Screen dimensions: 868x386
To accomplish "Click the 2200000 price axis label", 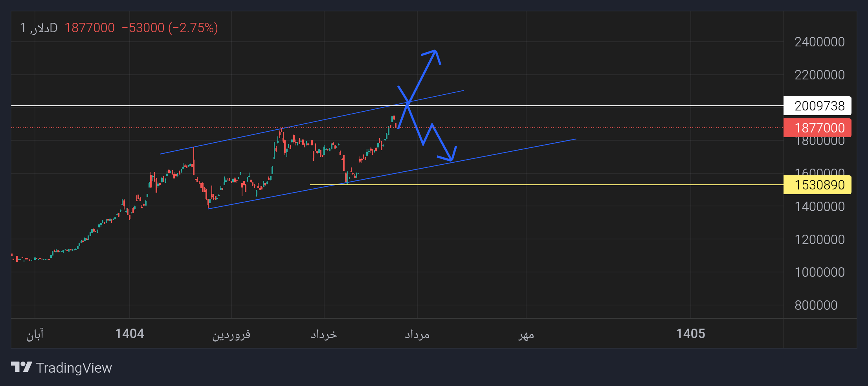I will pyautogui.click(x=820, y=75).
